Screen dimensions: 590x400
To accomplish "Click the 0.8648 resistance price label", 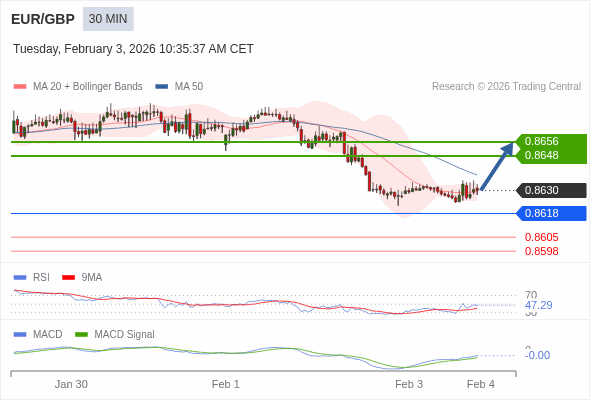I will click(x=541, y=155).
